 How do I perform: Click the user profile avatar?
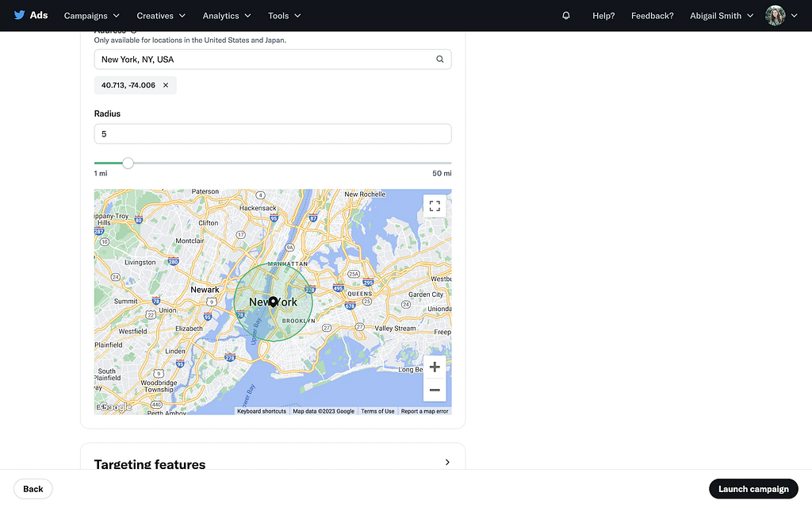pos(776,16)
